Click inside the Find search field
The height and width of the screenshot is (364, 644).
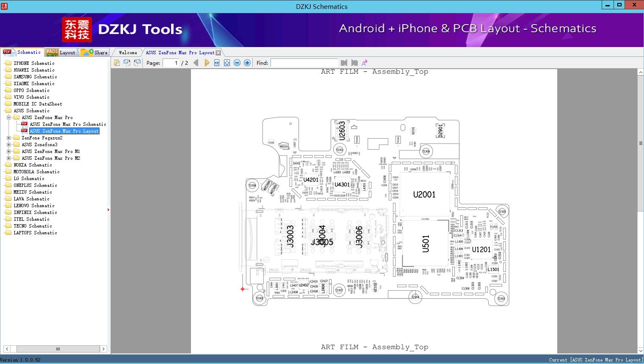point(304,63)
